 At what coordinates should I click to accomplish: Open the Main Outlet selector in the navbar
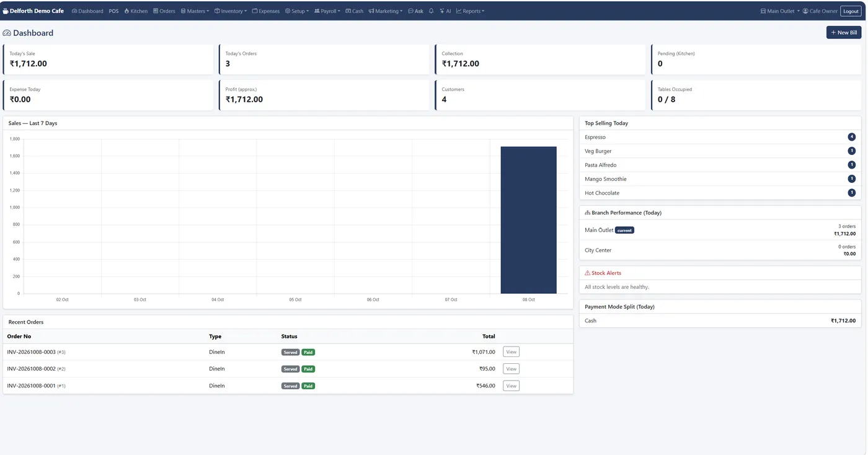pyautogui.click(x=780, y=11)
